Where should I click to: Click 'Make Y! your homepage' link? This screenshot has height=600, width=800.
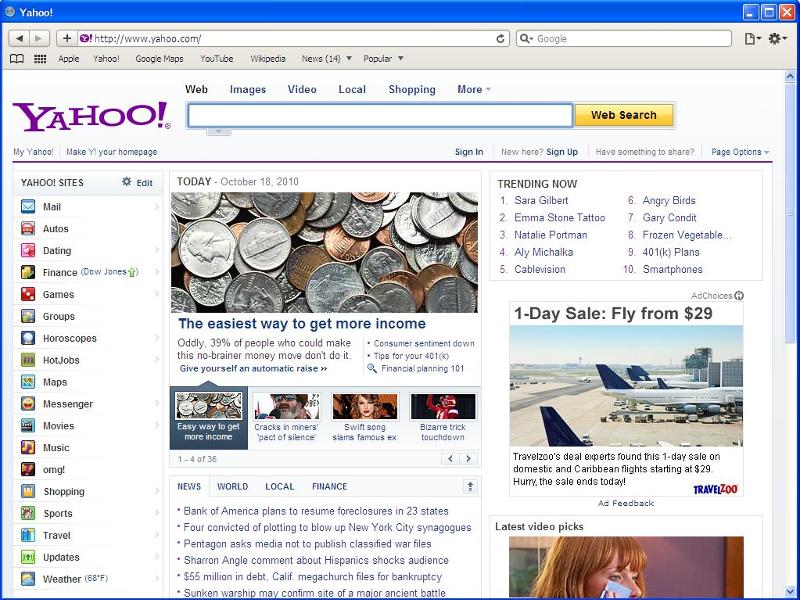[112, 152]
